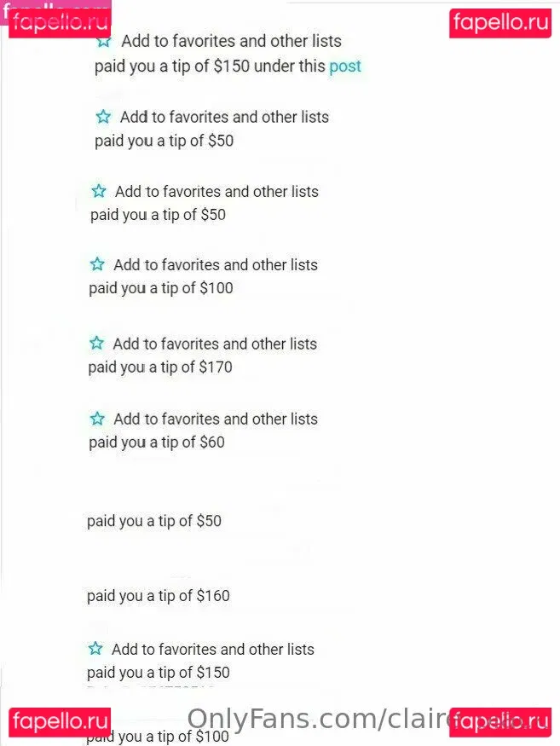This screenshot has width=560, height=746.
Task: Star the entry above the first $50 tip
Action: tap(103, 117)
